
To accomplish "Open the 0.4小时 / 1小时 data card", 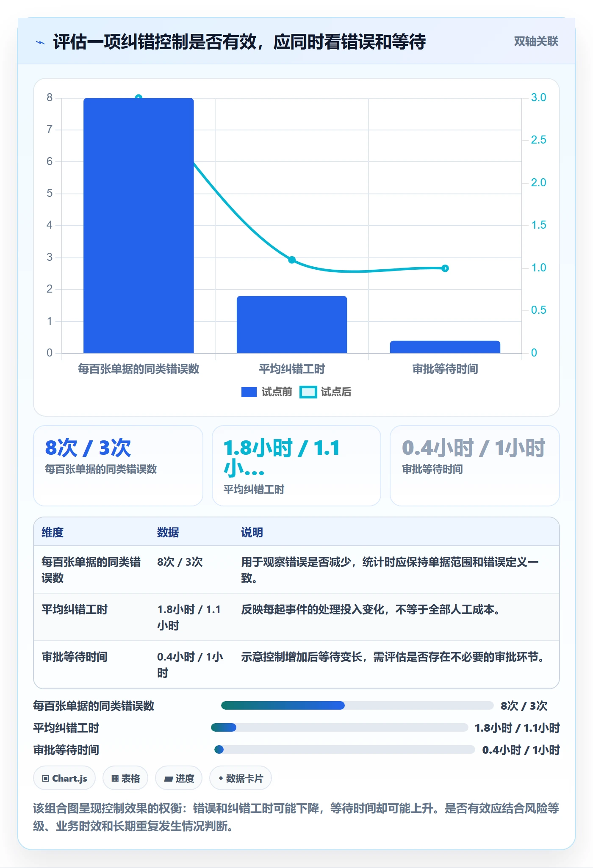I will (x=475, y=465).
